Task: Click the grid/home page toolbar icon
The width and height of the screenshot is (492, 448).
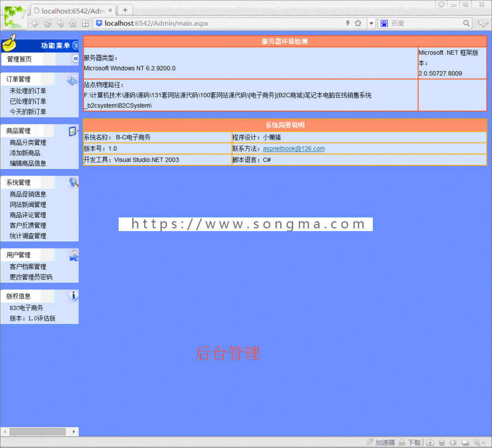Action: pyautogui.click(x=85, y=23)
